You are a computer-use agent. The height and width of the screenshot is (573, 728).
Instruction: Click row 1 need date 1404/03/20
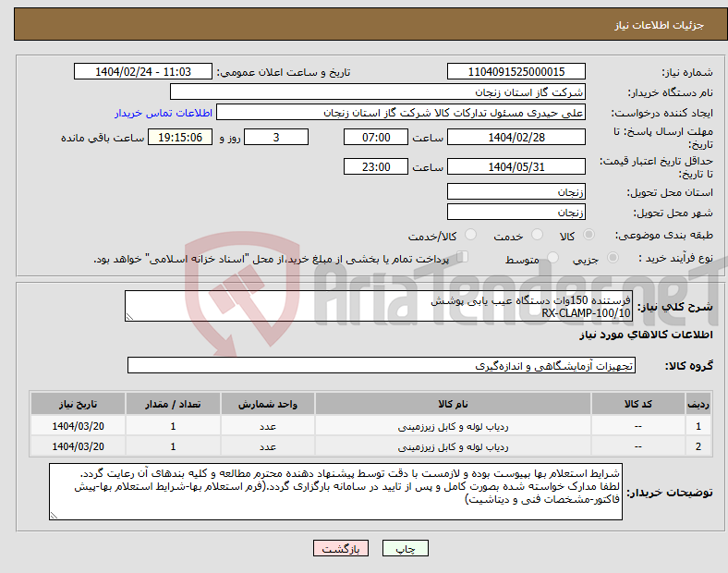point(78,426)
